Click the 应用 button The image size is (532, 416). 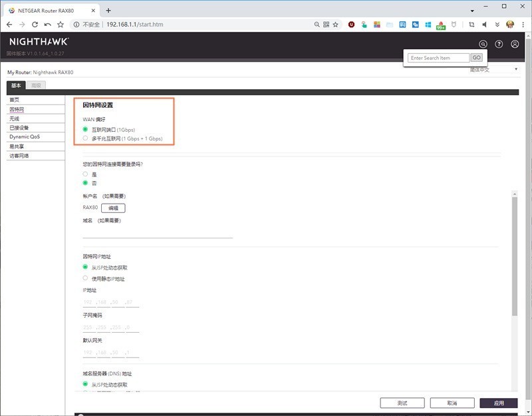tap(499, 403)
